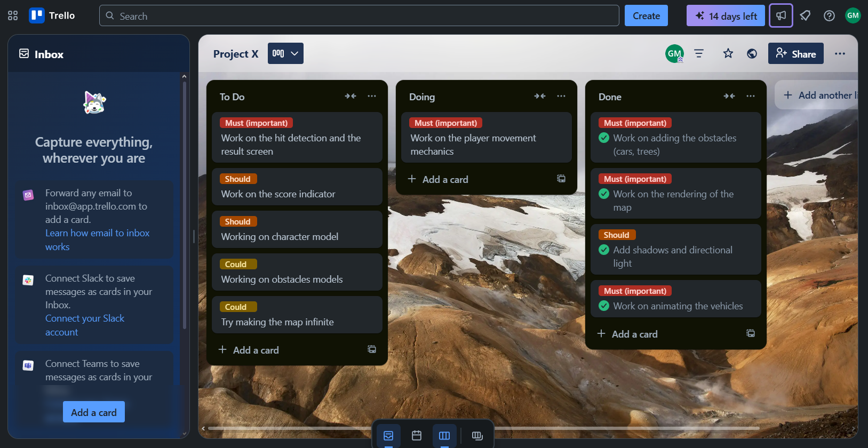Click the board visibility globe icon
Screen dimensions: 868x448
click(752, 53)
